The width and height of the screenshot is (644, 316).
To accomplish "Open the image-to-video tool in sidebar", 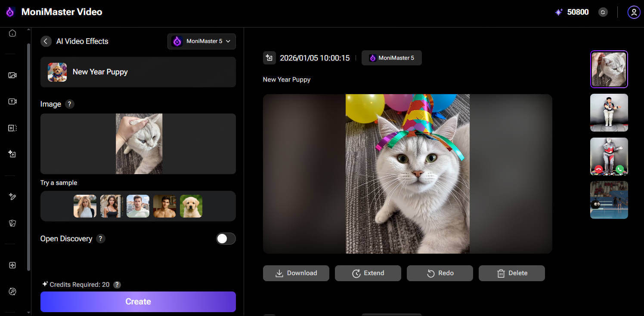I will 12,75.
